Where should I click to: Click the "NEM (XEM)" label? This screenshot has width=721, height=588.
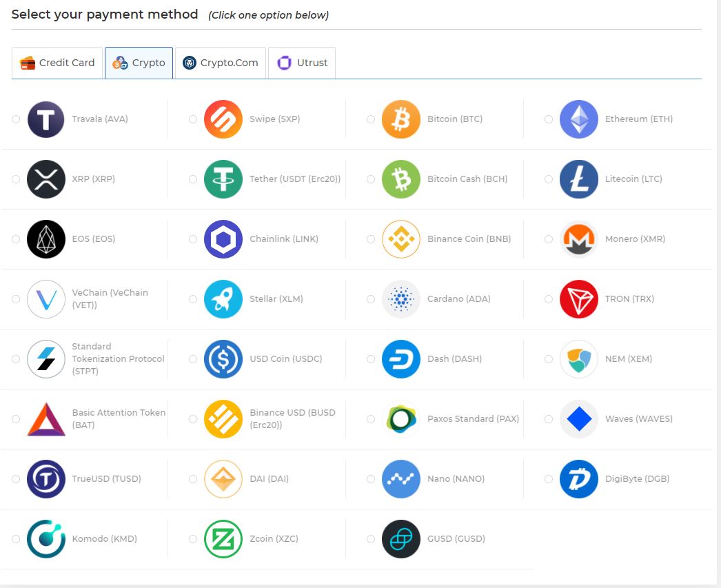point(629,358)
